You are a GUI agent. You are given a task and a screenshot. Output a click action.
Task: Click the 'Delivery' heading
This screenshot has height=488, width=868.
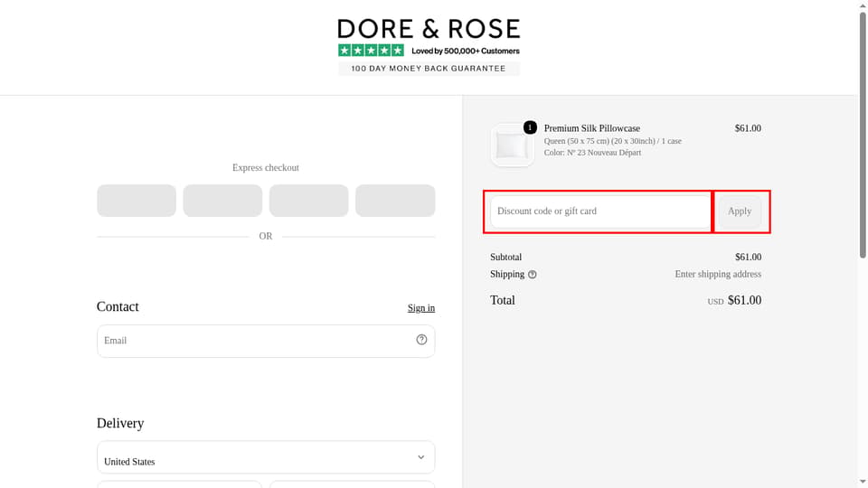coord(120,423)
